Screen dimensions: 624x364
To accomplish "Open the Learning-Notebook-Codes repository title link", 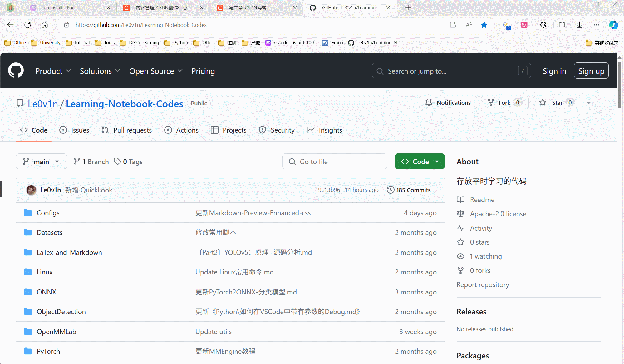I will (124, 104).
